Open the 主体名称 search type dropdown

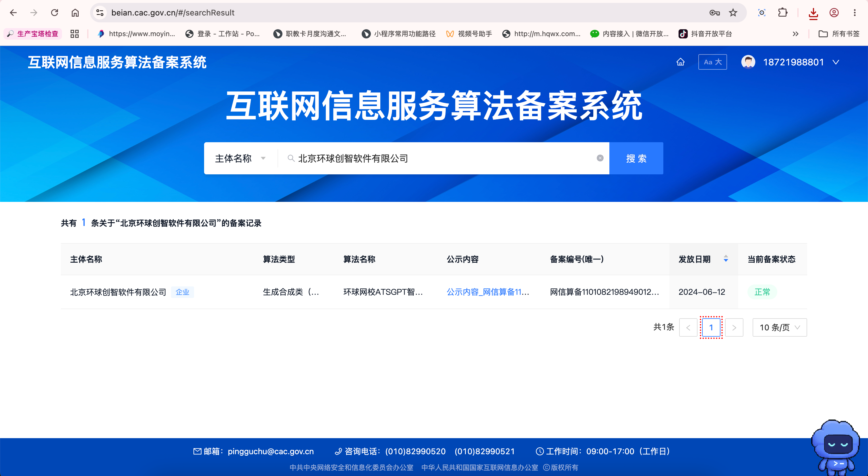click(241, 158)
